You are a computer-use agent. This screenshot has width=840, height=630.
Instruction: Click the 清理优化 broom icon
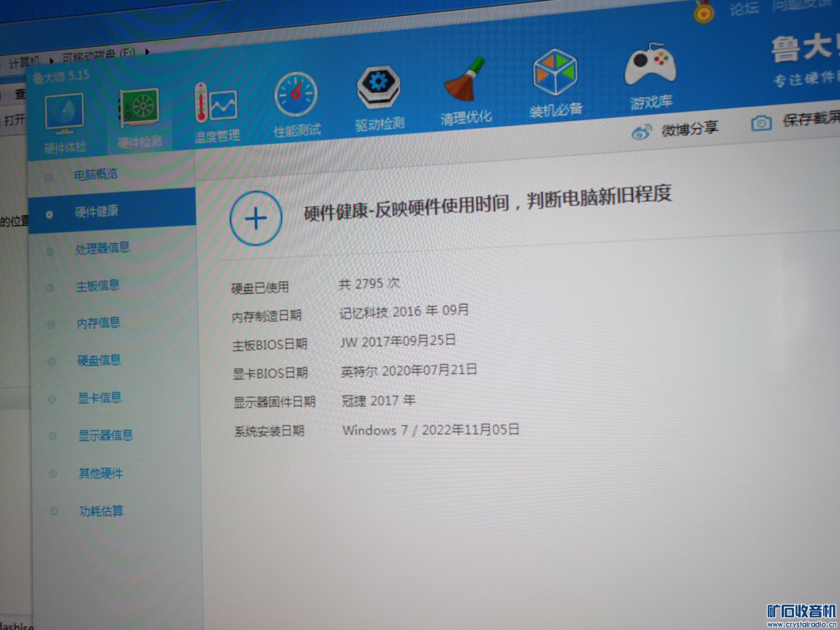[465, 82]
